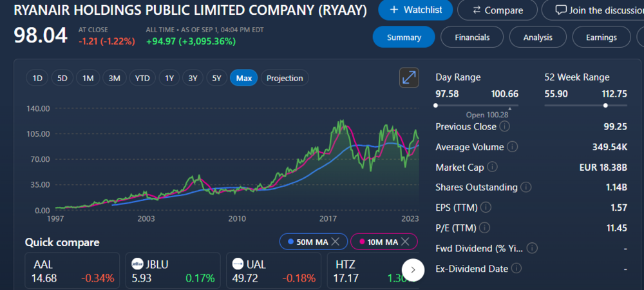Select the 1Y chart range
Viewport: 644px width, 290px height.
coord(169,78)
